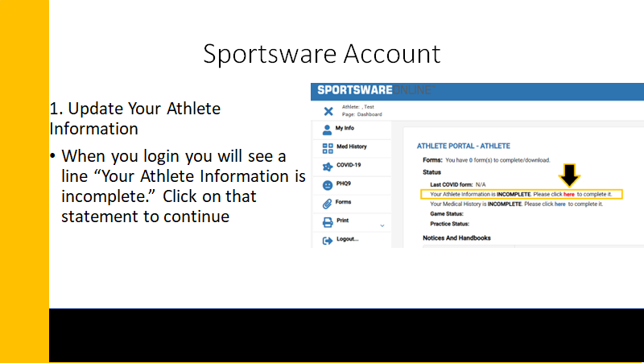This screenshot has width=644, height=363.
Task: Click blue 'here' link for Medical History
Action: [x=559, y=204]
